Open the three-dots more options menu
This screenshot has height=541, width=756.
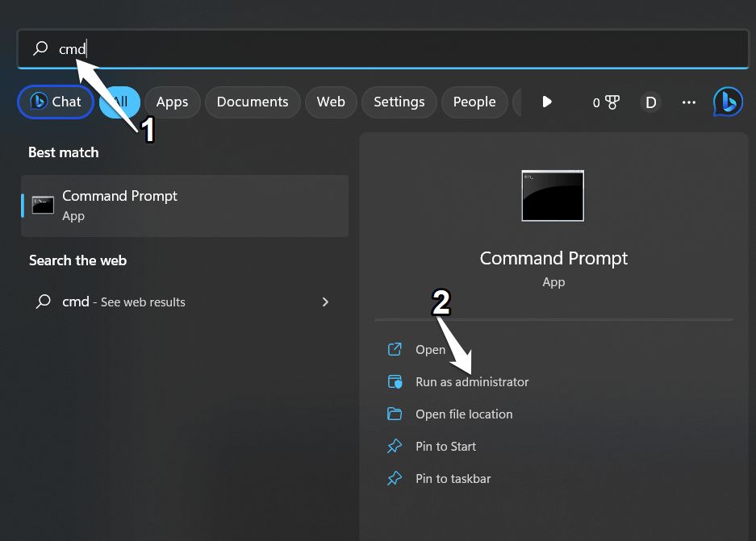click(688, 102)
